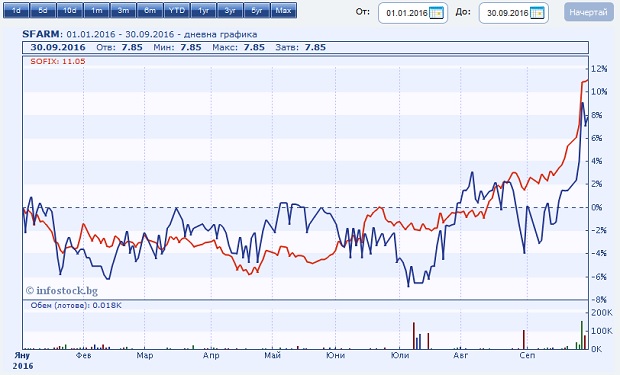The image size is (620, 375).
Task: Click the 12% y-axis label
Action: (x=599, y=69)
